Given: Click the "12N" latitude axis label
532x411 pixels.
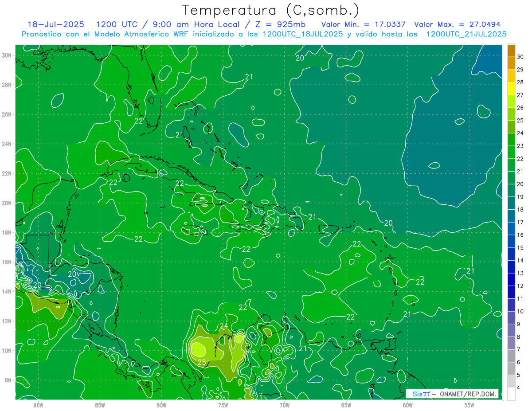Looking at the screenshot, I should pos(7,321).
